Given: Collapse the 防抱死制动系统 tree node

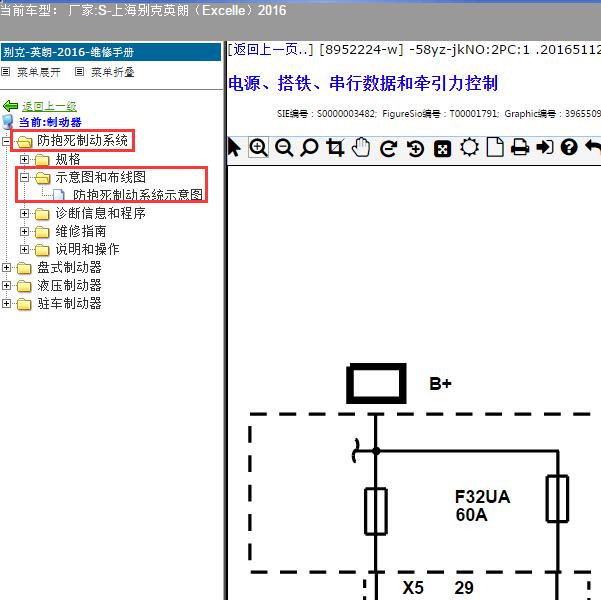Looking at the screenshot, I should point(6,141).
